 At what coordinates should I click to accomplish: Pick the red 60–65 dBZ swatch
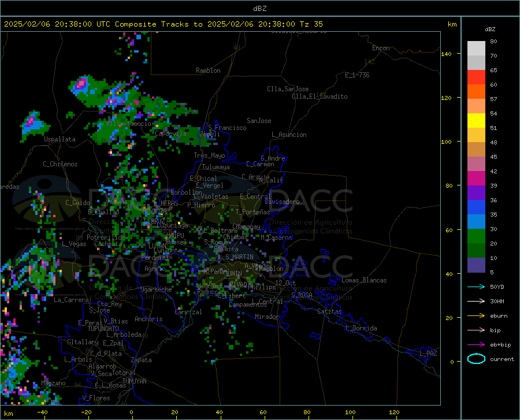[x=476, y=77]
